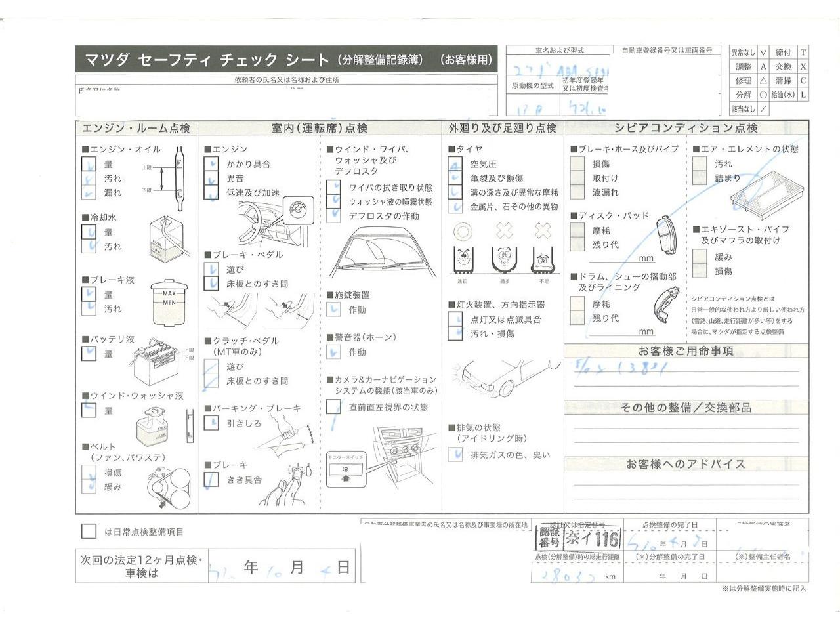Click the 外廻り及び足廻り点検 section header
Image resolution: width=840 pixels, height=630 pixels.
[x=503, y=128]
